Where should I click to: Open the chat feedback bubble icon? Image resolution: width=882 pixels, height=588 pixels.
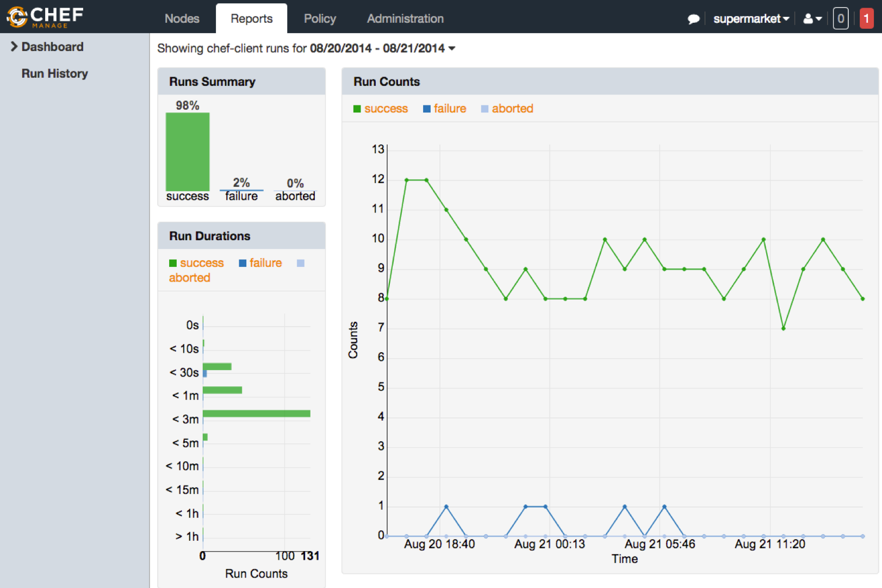point(693,19)
